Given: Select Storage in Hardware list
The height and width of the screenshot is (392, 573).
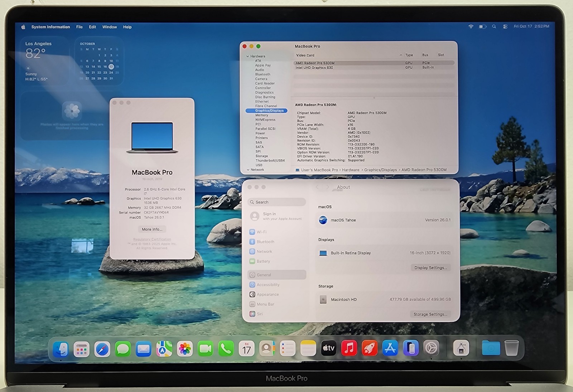Looking at the screenshot, I should (x=261, y=156).
